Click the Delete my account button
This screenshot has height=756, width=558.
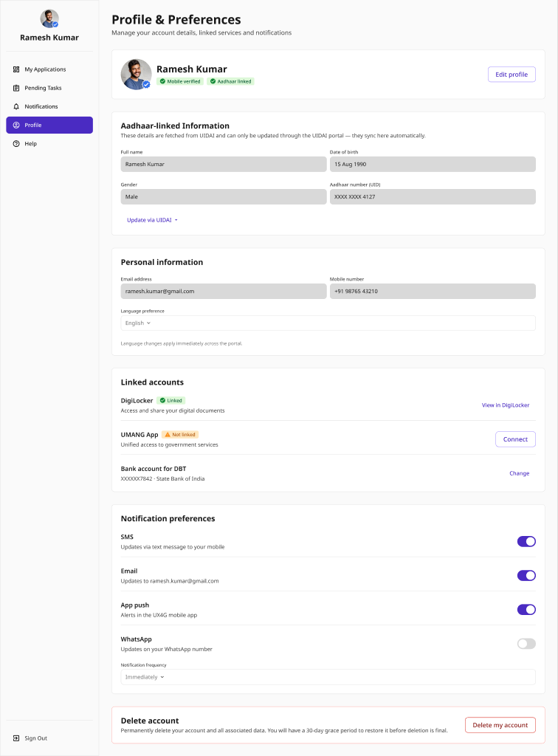(x=500, y=725)
